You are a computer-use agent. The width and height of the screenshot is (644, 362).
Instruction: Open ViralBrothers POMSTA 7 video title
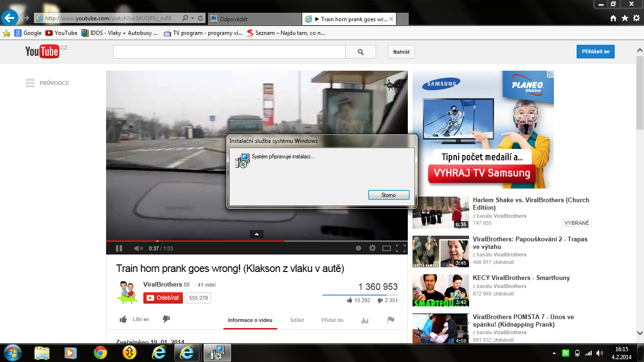(523, 321)
